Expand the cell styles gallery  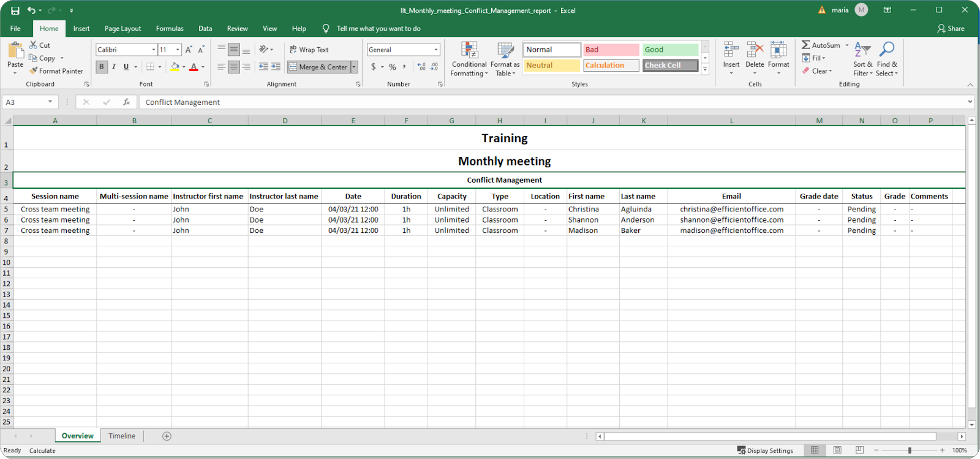pyautogui.click(x=705, y=69)
